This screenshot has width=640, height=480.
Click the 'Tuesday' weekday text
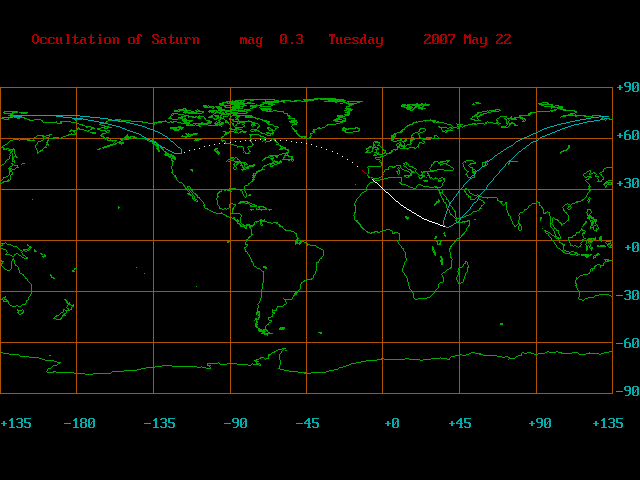coord(355,40)
